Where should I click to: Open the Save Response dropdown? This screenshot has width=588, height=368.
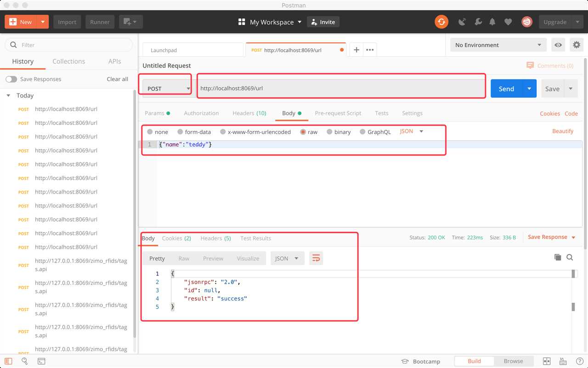click(552, 237)
